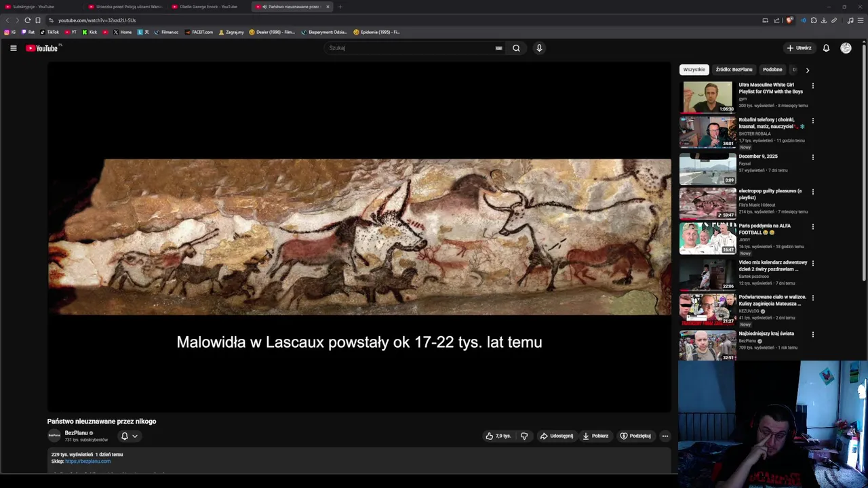Open the bezplanu.com shop link
Image resolution: width=868 pixels, height=488 pixels.
pos(88,462)
